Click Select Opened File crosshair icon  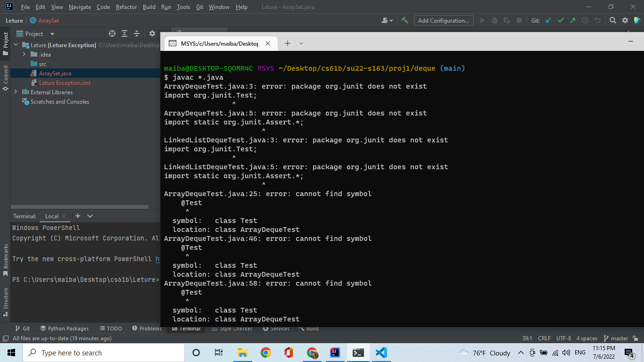(112, 33)
